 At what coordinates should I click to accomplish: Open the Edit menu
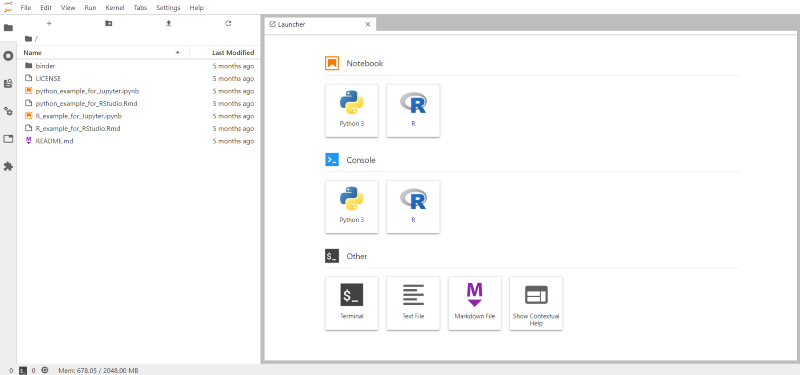pos(46,8)
